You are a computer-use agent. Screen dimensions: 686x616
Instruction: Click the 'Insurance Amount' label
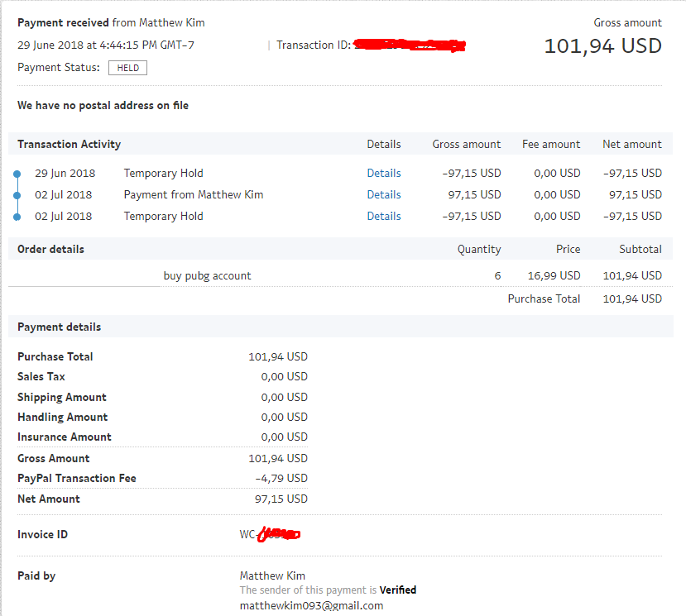pyautogui.click(x=65, y=437)
